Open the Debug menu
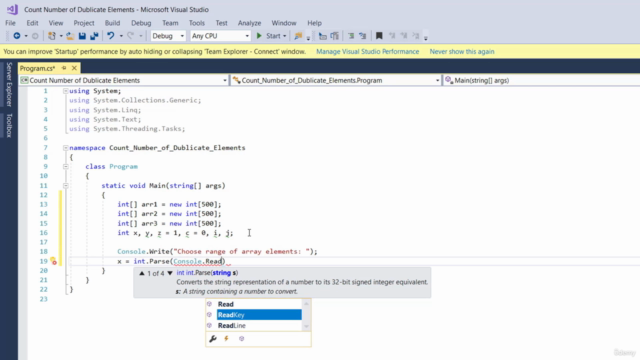This screenshot has width=640, height=360. (x=141, y=23)
